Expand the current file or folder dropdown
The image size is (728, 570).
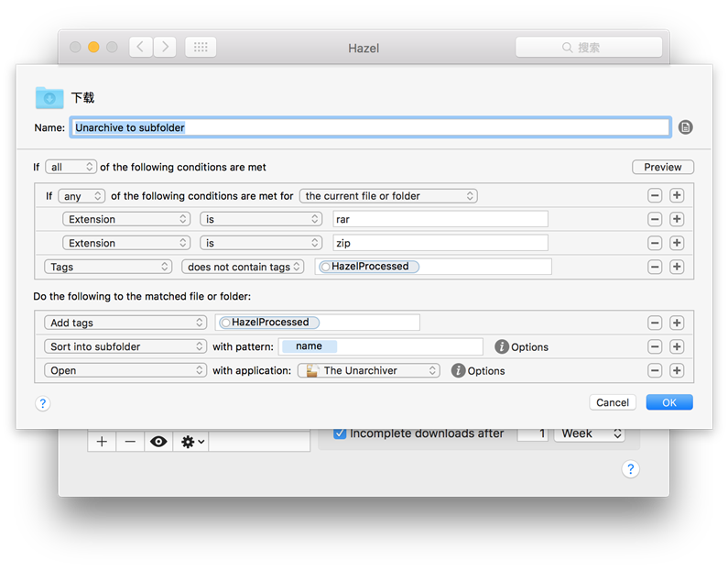[389, 195]
